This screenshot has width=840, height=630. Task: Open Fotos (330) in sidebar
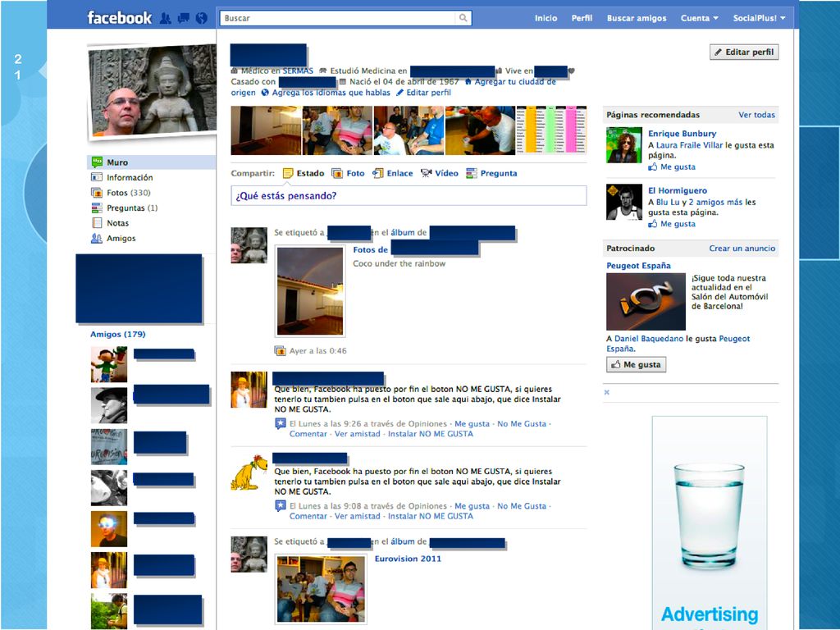pyautogui.click(x=129, y=192)
